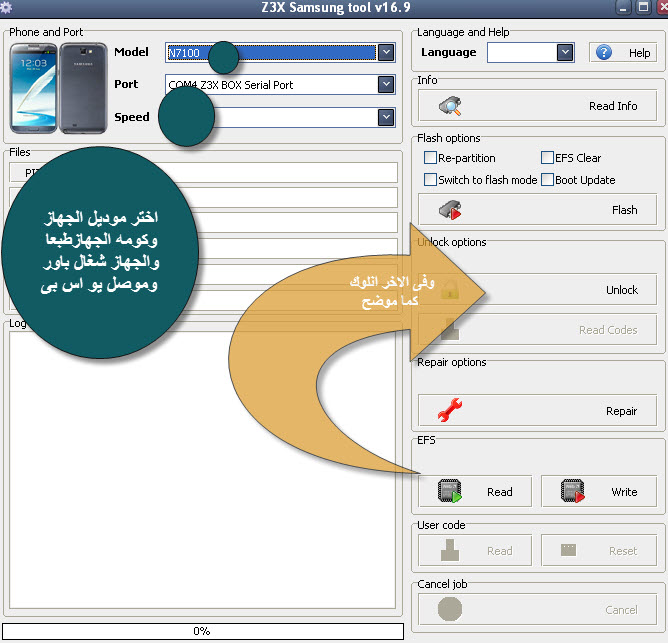Click the EFS Read chip icon
668x643 pixels.
pos(450,491)
